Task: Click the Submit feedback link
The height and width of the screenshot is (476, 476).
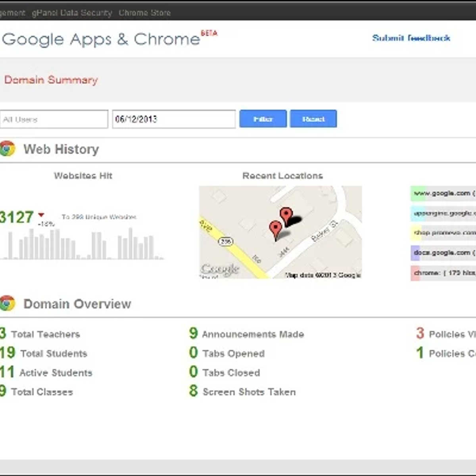Action: pos(411,38)
